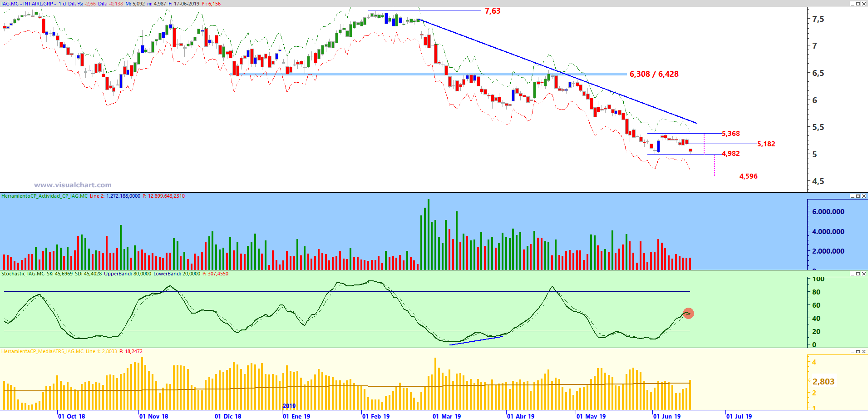Screen dimensions: 868x419
Task: Close the Stochastic indicator pane
Action: coord(864,274)
